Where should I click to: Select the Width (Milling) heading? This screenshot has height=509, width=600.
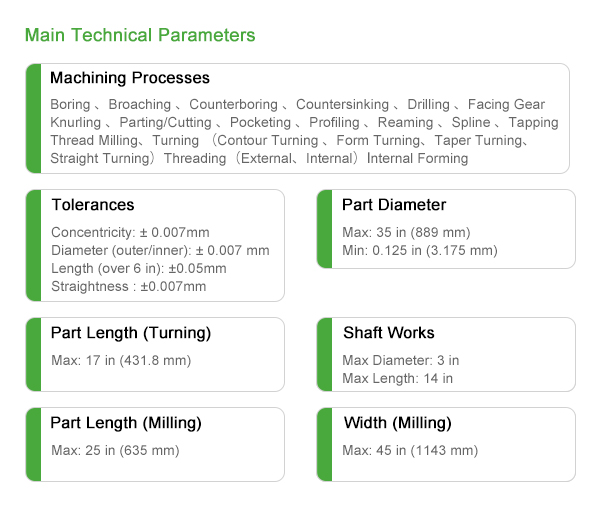point(398,423)
